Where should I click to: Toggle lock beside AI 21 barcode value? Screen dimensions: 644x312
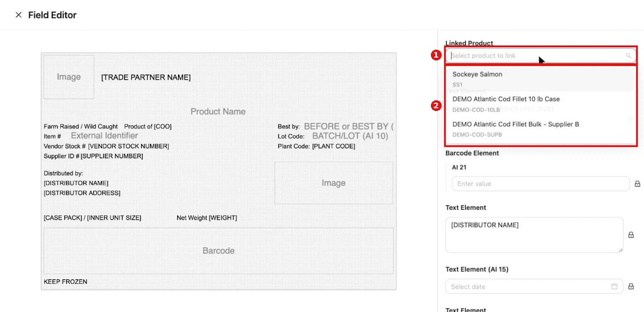[637, 184]
